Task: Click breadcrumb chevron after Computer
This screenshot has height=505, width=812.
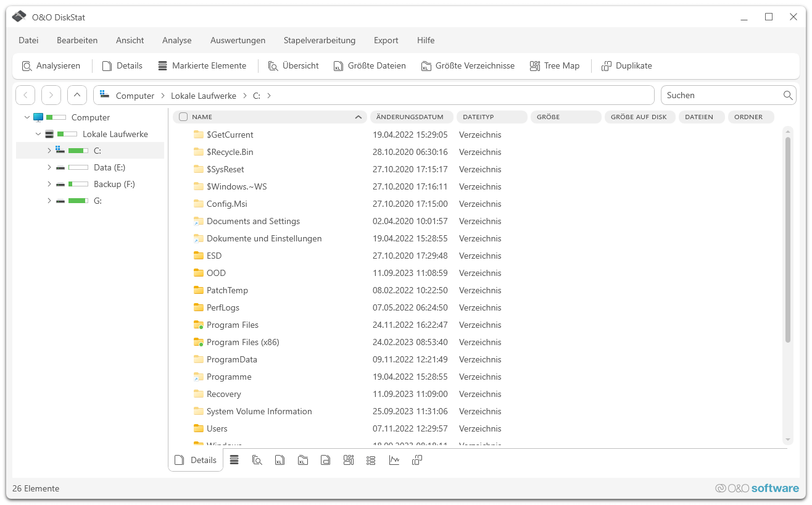Action: [163, 96]
